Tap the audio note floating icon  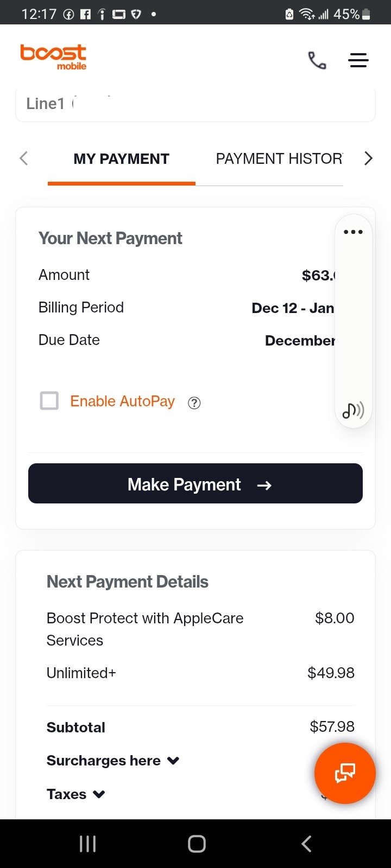click(353, 411)
